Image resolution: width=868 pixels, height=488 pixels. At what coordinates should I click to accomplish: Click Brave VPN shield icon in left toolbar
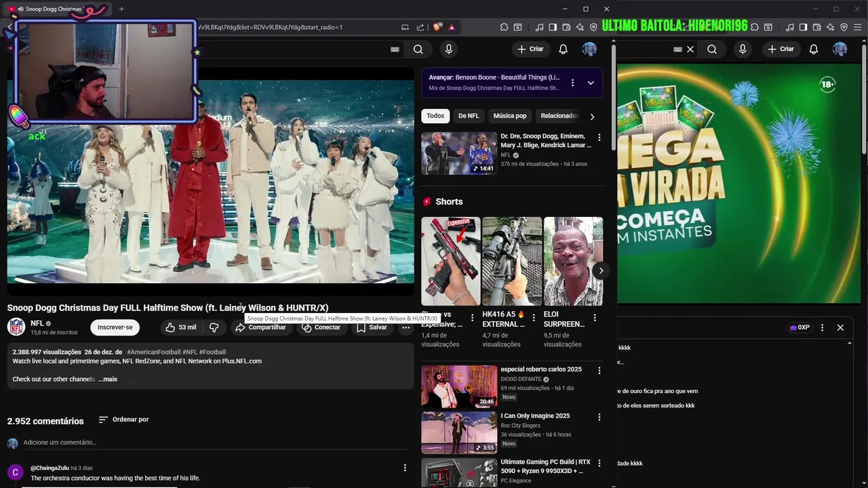coord(593,27)
